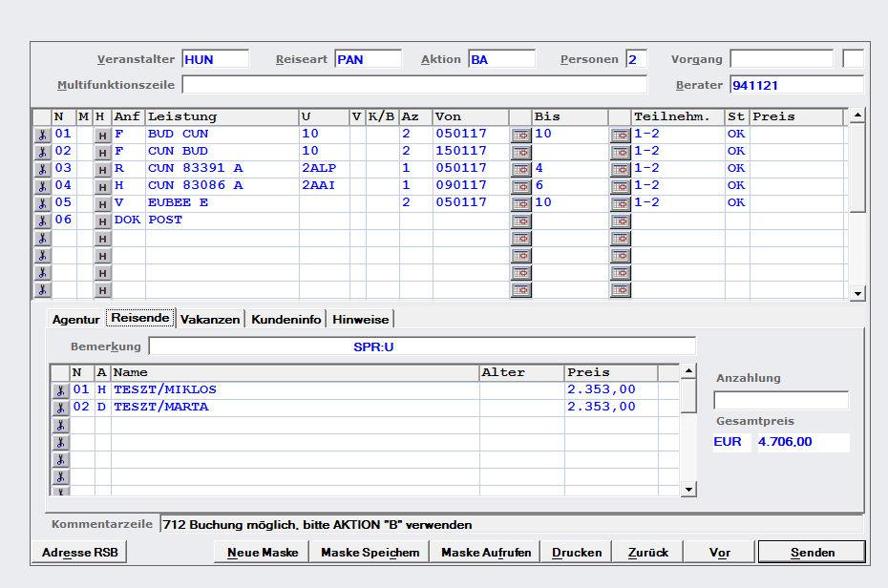This screenshot has width=888, height=588.
Task: Click the Aktion field containing BA
Action: [x=501, y=59]
